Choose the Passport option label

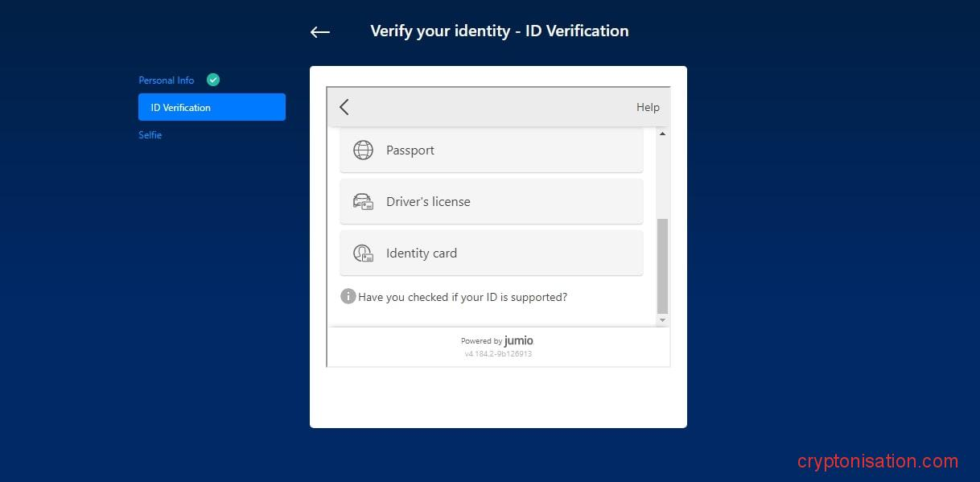click(410, 150)
